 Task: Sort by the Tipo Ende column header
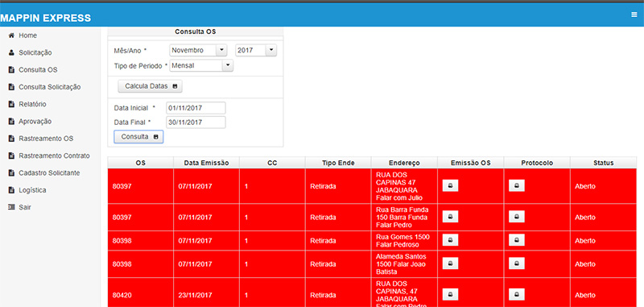[x=338, y=163]
